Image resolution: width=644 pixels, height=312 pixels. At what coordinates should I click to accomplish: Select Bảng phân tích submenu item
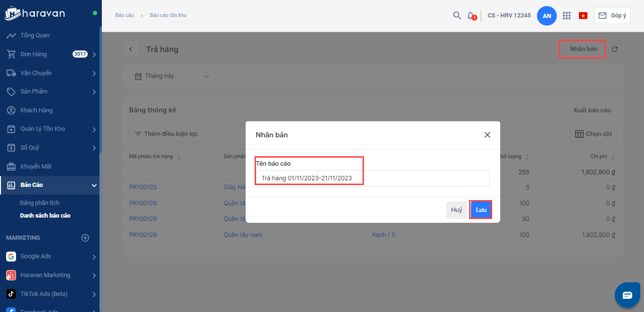pyautogui.click(x=40, y=203)
